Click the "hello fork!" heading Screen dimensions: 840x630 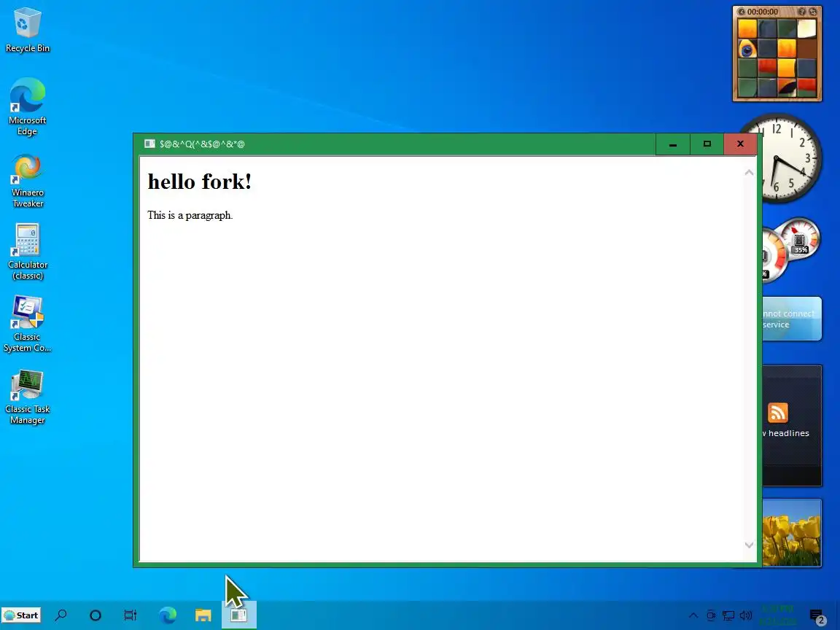tap(199, 182)
